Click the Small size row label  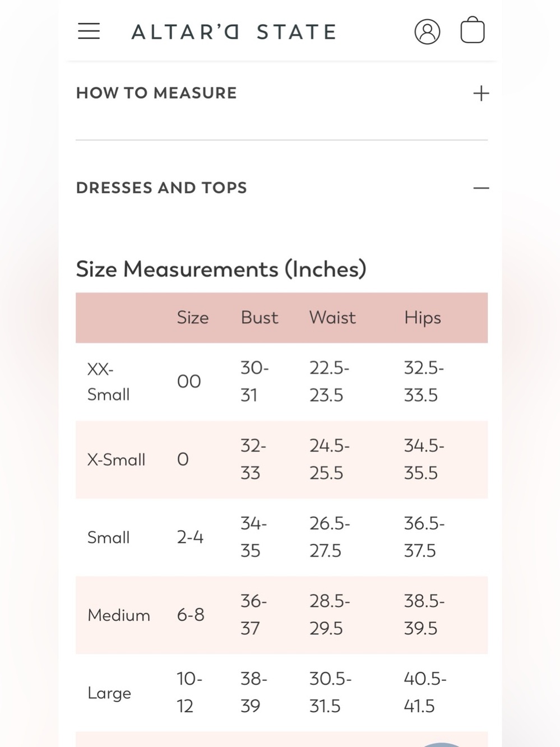tap(109, 538)
